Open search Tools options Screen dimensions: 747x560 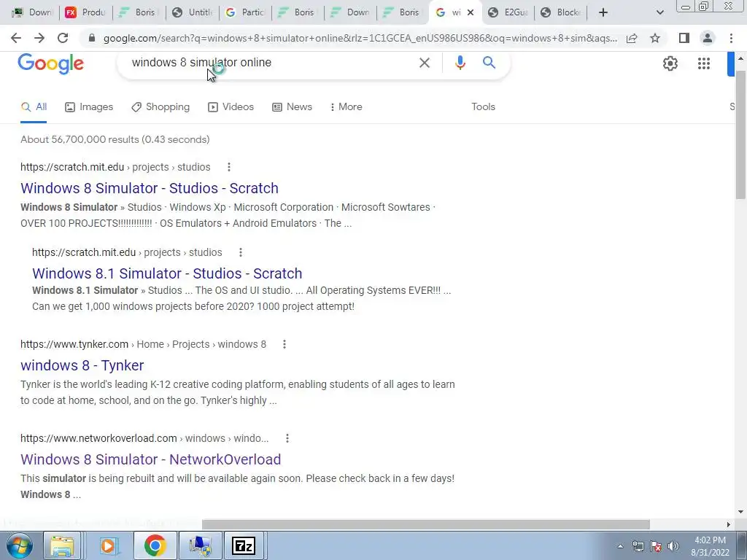click(483, 106)
